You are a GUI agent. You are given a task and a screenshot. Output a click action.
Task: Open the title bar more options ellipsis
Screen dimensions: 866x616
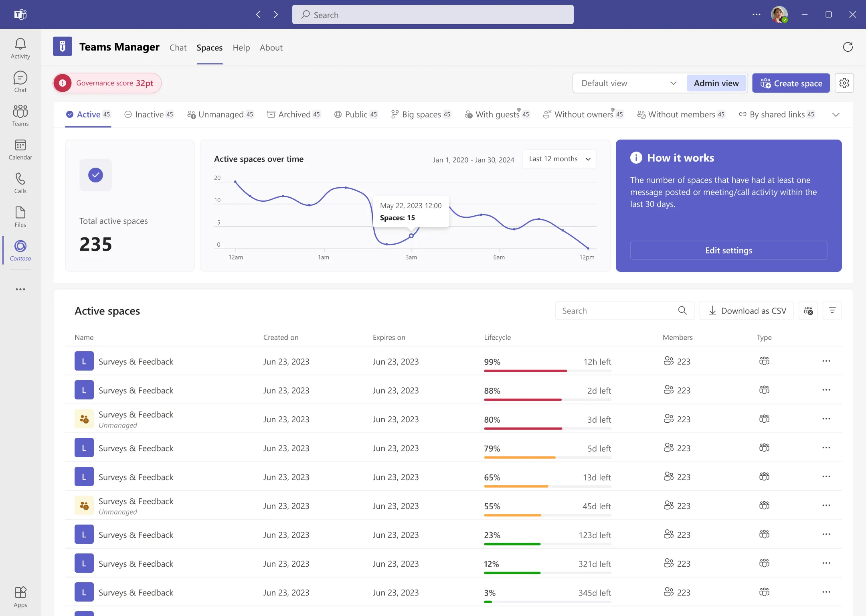click(757, 14)
